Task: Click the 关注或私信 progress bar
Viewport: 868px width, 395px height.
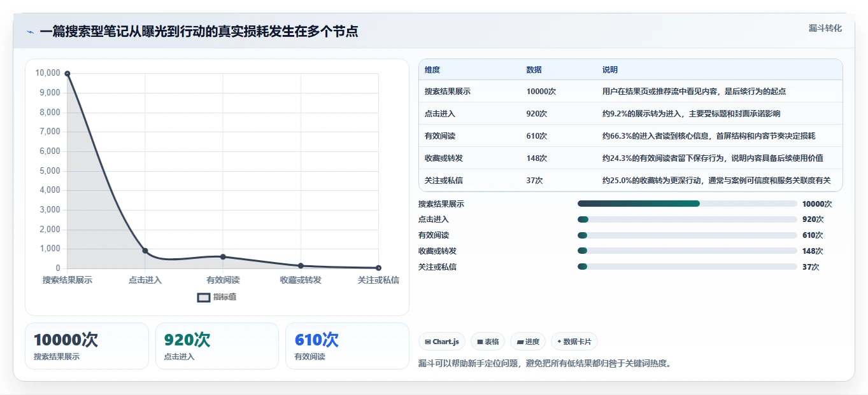Action: click(x=687, y=267)
